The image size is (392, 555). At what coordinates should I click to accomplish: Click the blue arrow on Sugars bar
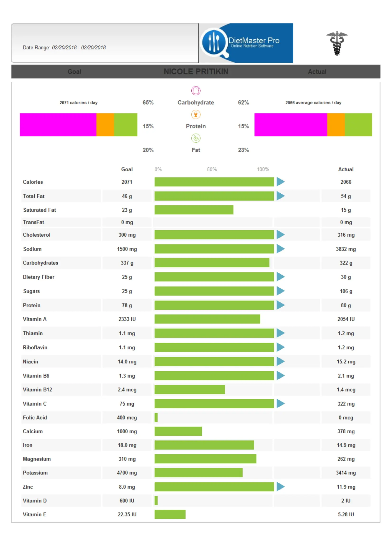point(280,291)
